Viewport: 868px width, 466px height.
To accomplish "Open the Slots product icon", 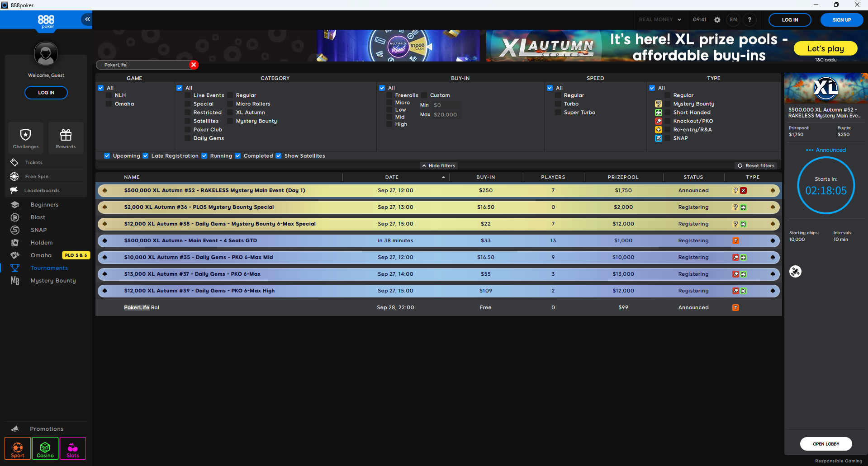I will (x=73, y=448).
